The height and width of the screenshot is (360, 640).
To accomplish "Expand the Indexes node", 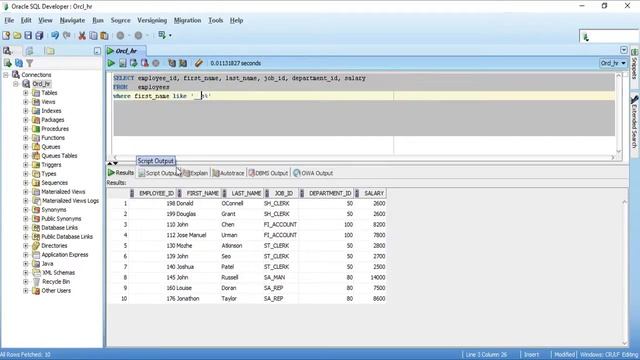I will coord(26,111).
